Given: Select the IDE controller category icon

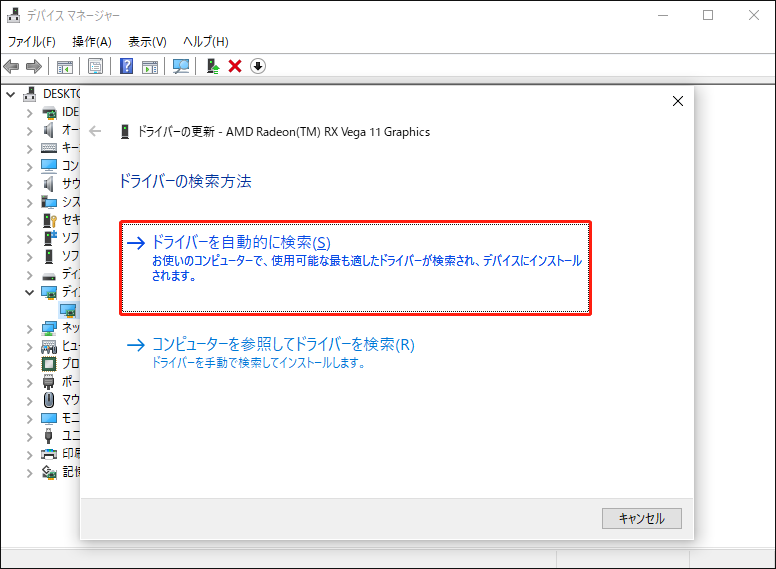Looking at the screenshot, I should (49, 112).
